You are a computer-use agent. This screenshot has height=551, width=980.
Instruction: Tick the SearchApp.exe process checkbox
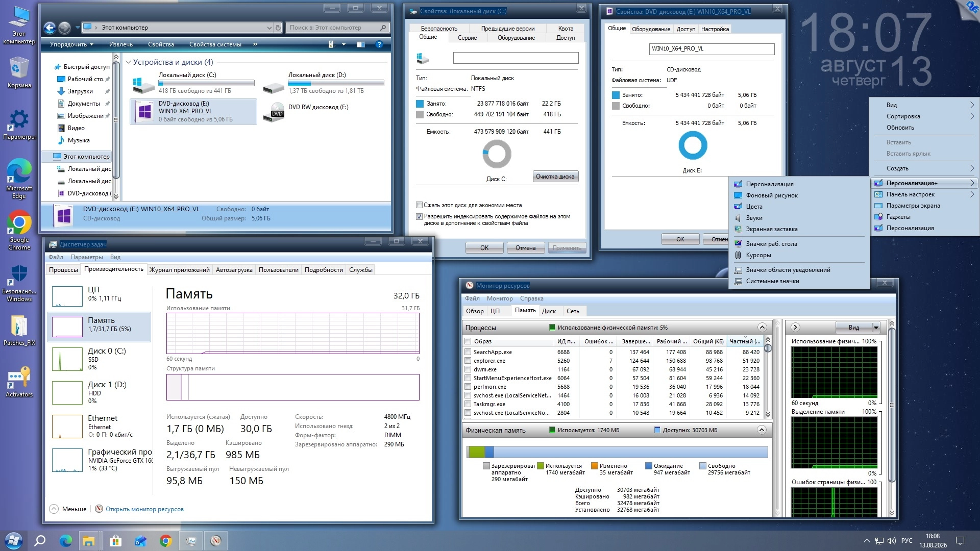[x=468, y=352]
